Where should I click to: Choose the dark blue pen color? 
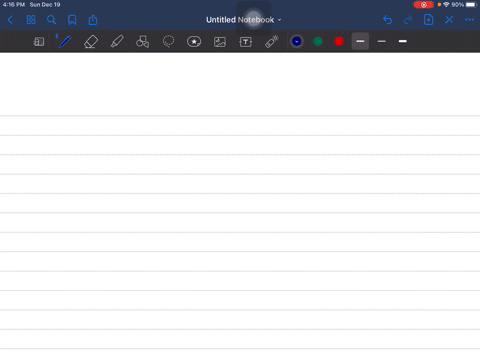click(x=297, y=41)
